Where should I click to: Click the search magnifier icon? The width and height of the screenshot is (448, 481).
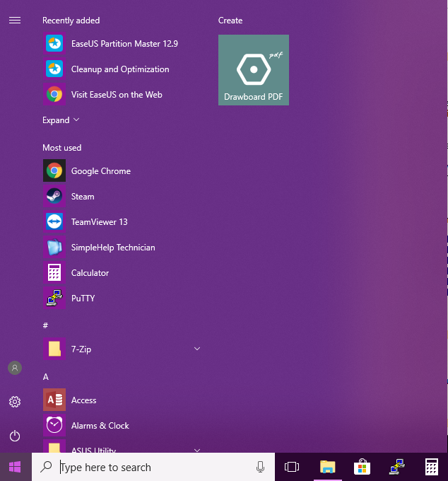tap(46, 467)
